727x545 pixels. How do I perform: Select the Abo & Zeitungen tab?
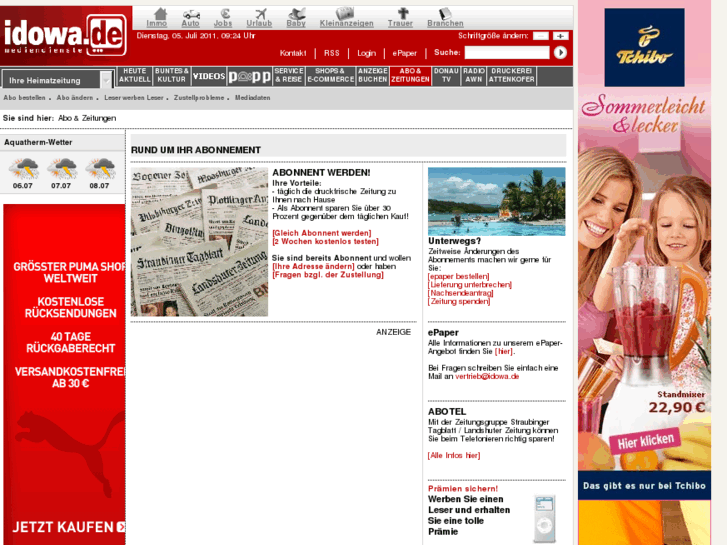410,75
